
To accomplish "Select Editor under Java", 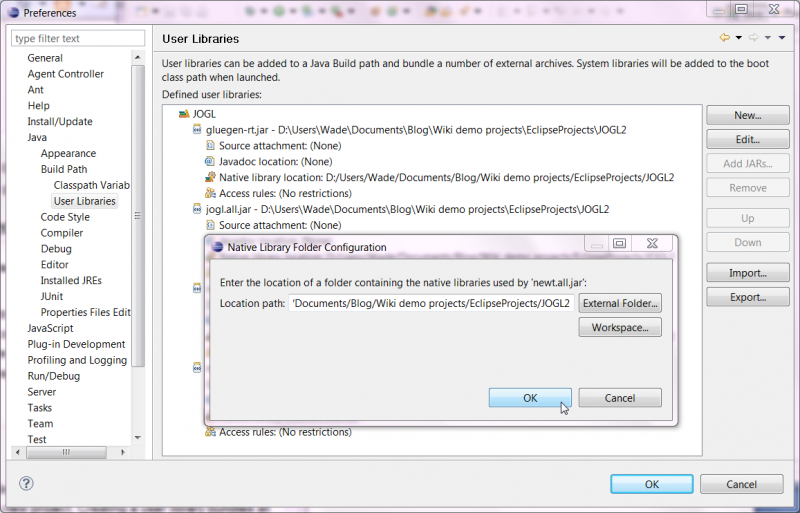I will [x=54, y=264].
